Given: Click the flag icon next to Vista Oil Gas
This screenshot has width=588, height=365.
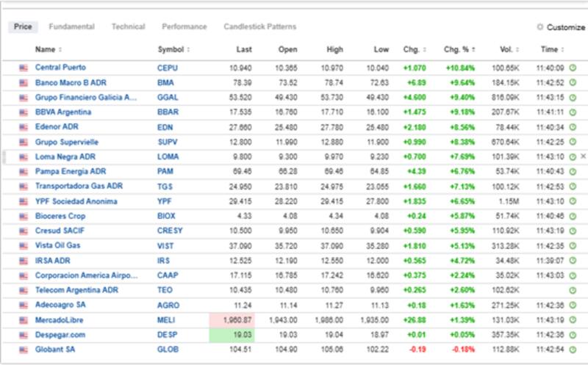Looking at the screenshot, I should 24,246.
